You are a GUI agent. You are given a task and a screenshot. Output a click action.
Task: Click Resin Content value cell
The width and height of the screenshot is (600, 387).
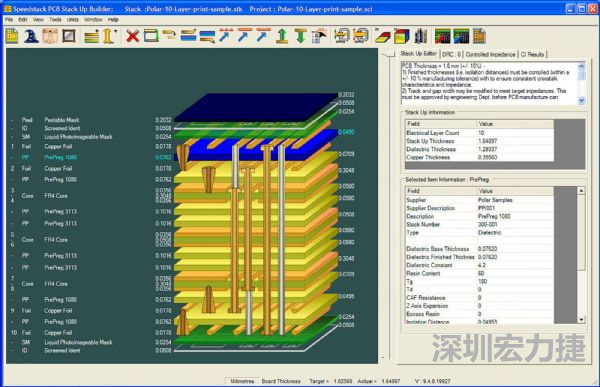click(515, 273)
